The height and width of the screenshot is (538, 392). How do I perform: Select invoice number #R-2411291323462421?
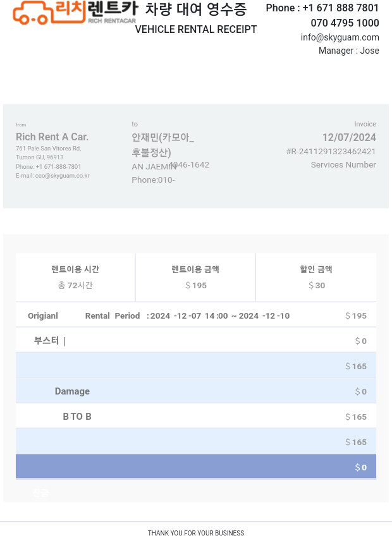[x=331, y=152]
